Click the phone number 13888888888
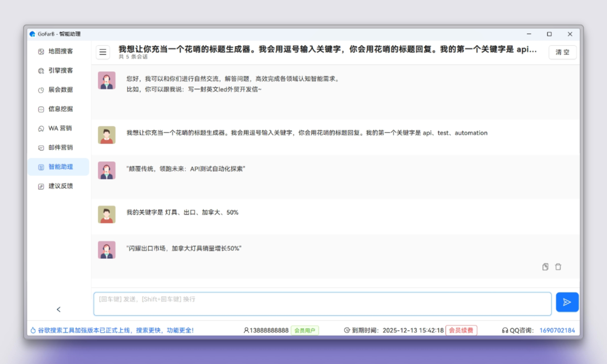Viewport: 607px width, 364px height. click(269, 331)
